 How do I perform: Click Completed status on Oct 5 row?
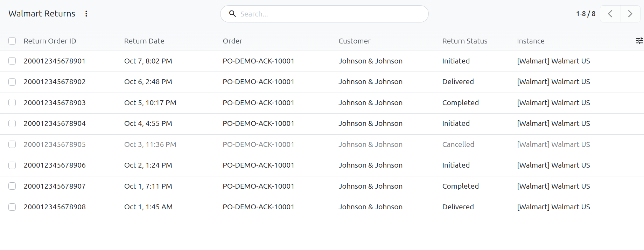click(x=460, y=103)
